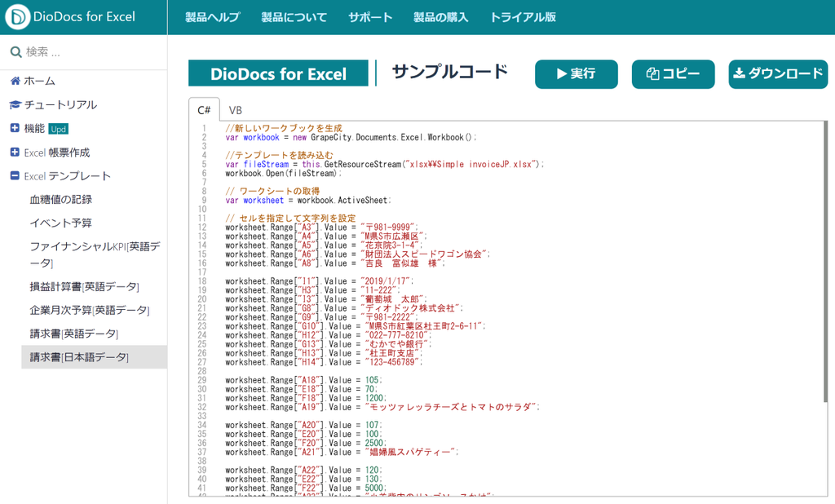Run the sample with 実行 button
Viewport: 835px width, 504px height.
pyautogui.click(x=577, y=74)
